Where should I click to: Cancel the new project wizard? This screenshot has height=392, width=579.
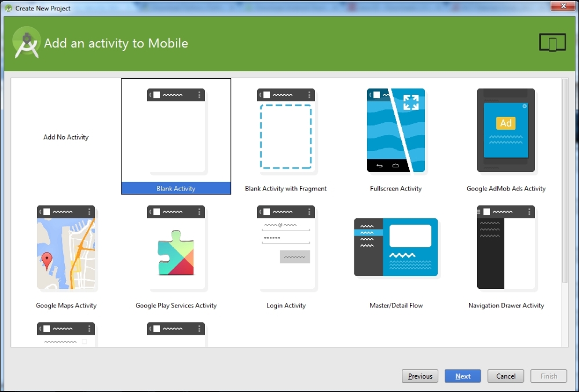505,376
